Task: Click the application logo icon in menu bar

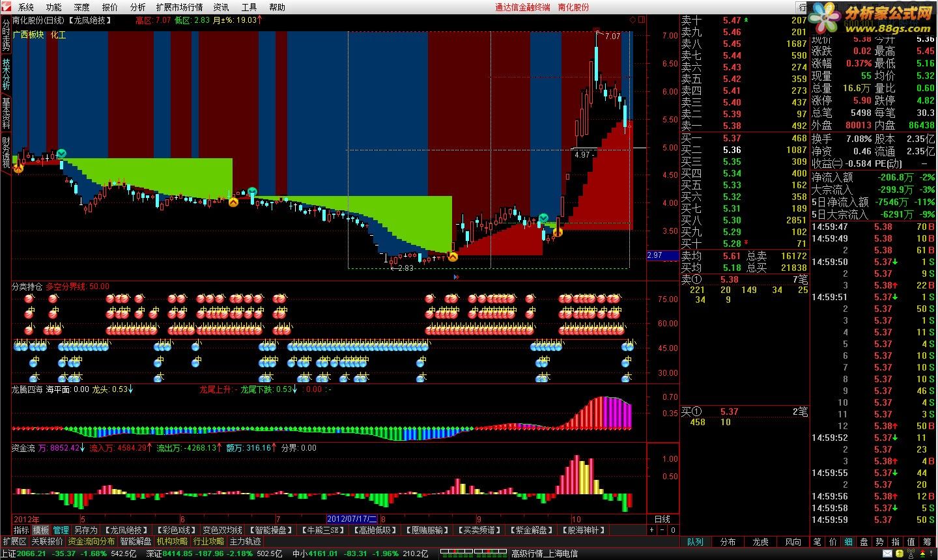Action: click(7, 7)
